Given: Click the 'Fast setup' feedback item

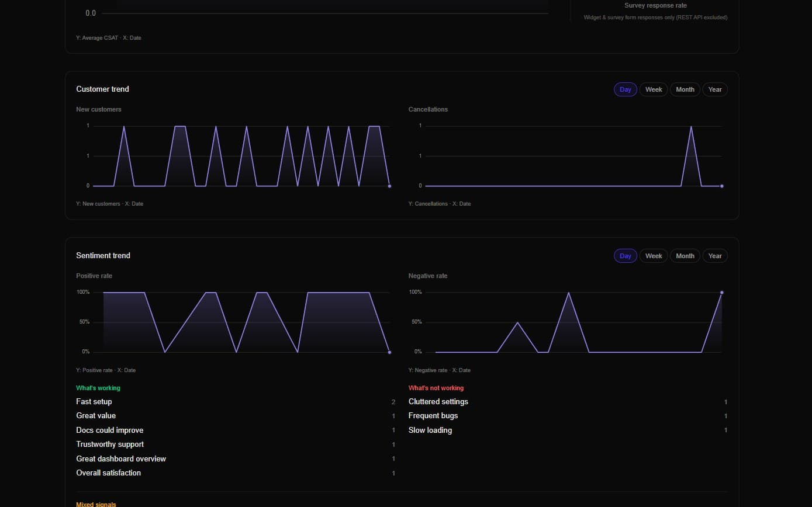Looking at the screenshot, I should pyautogui.click(x=236, y=402).
